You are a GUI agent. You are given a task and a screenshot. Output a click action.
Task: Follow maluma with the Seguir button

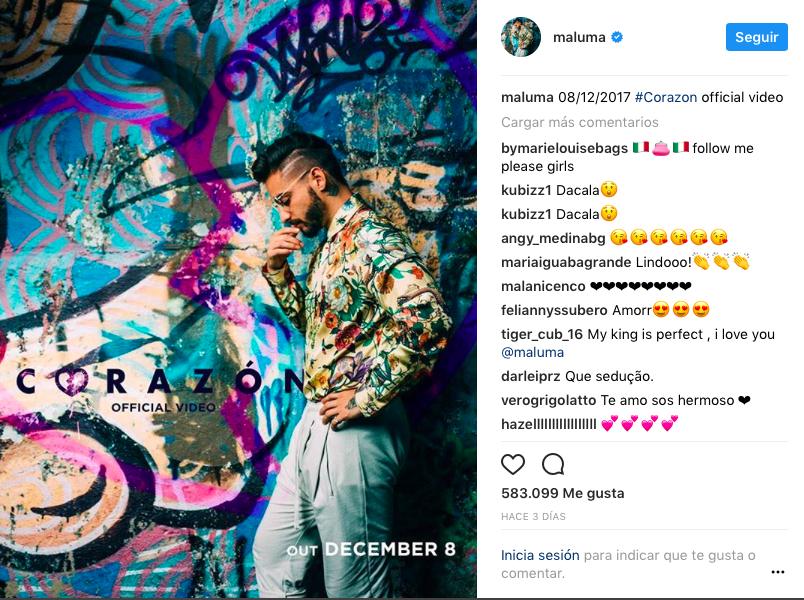[x=757, y=37]
